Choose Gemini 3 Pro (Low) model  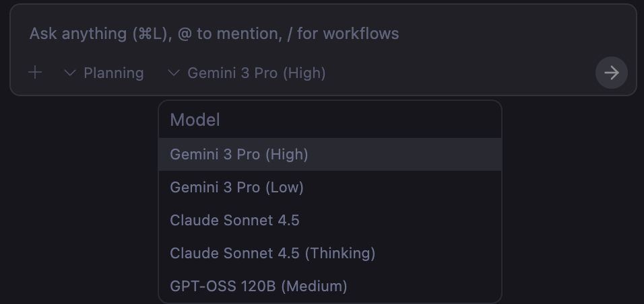[236, 188]
